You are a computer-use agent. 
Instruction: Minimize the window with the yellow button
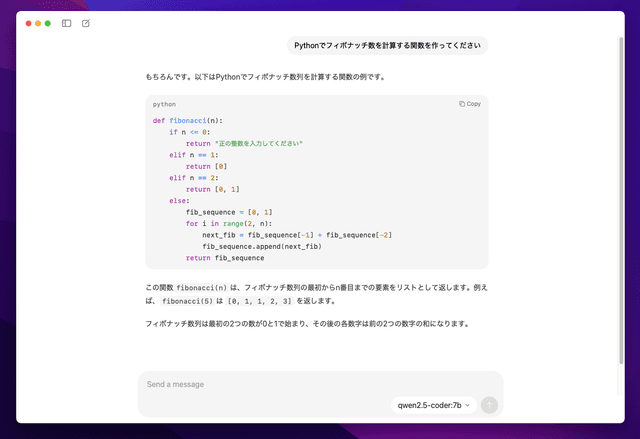38,23
